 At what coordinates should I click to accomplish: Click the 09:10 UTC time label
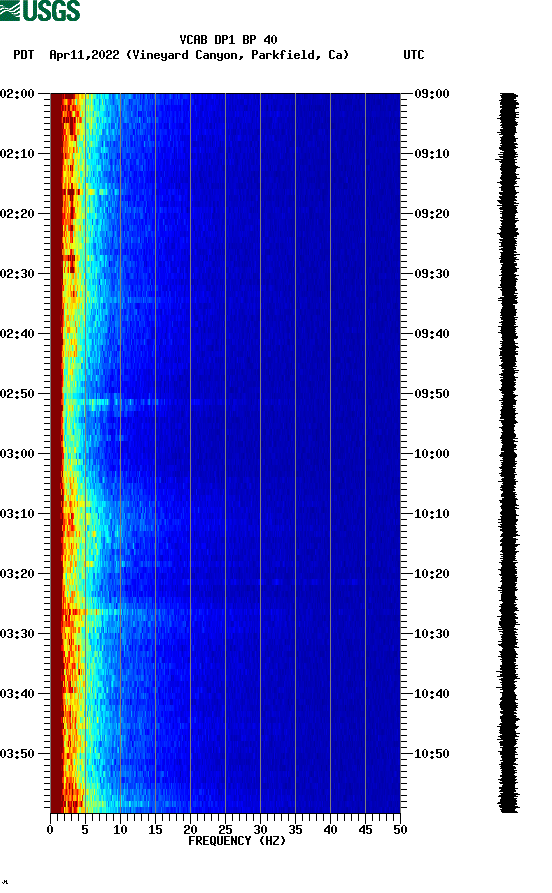(x=432, y=154)
